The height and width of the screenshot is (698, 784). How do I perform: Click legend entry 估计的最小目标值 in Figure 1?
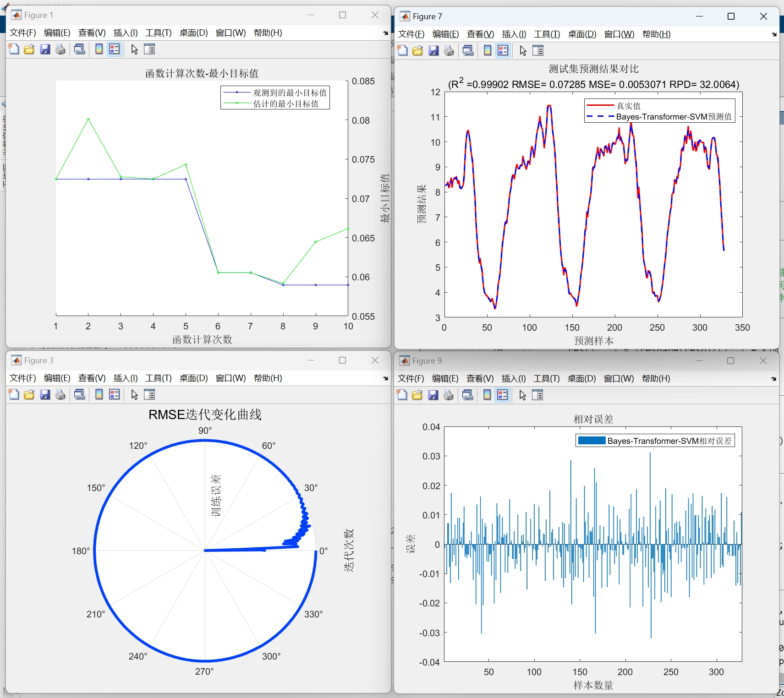[x=286, y=104]
